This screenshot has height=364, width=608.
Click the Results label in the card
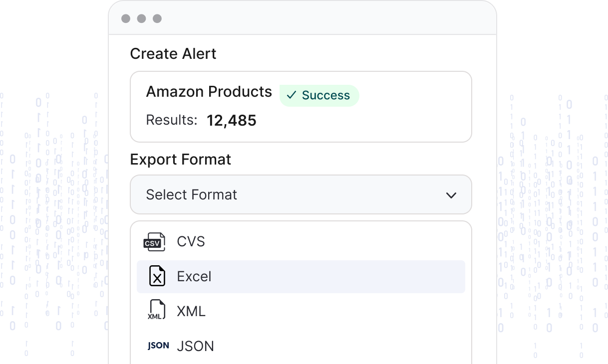[x=171, y=120]
